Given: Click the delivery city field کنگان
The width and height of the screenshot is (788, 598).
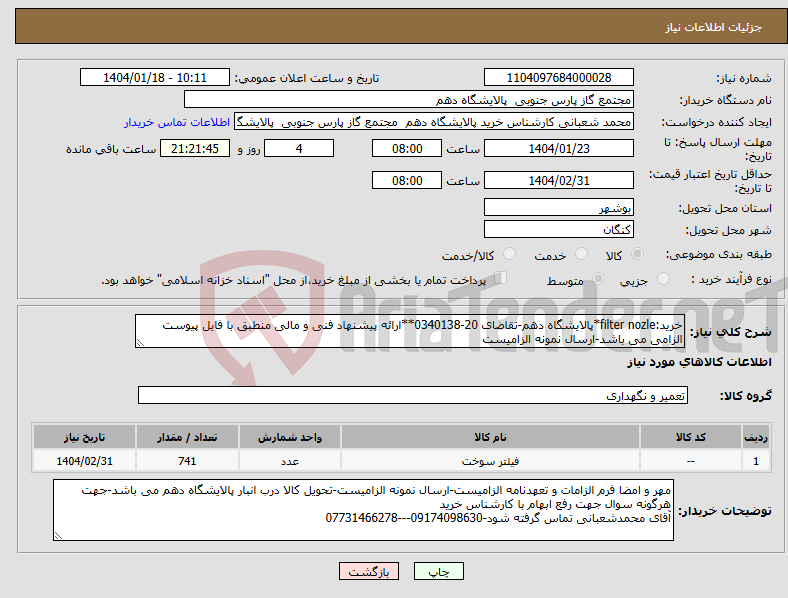Looking at the screenshot, I should [x=558, y=229].
